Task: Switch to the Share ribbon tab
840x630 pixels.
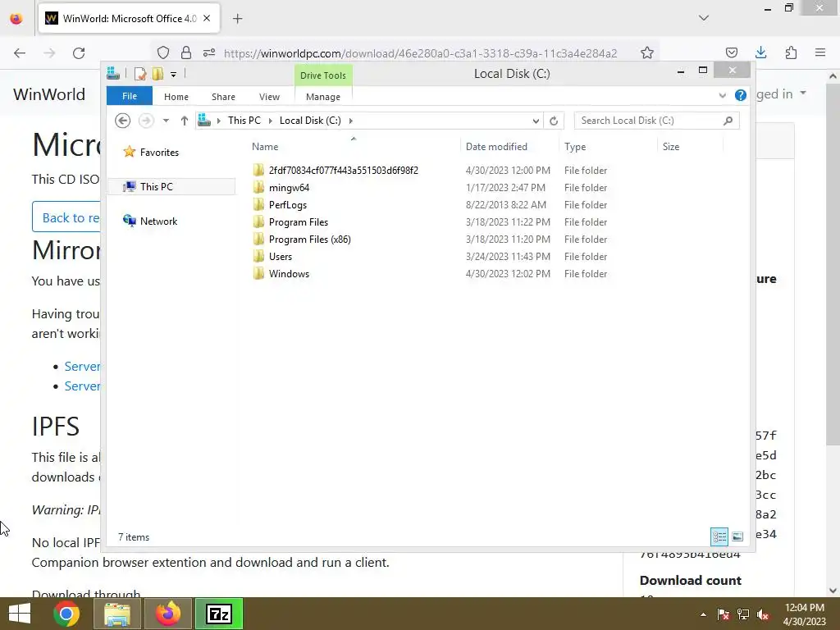Action: 223,97
